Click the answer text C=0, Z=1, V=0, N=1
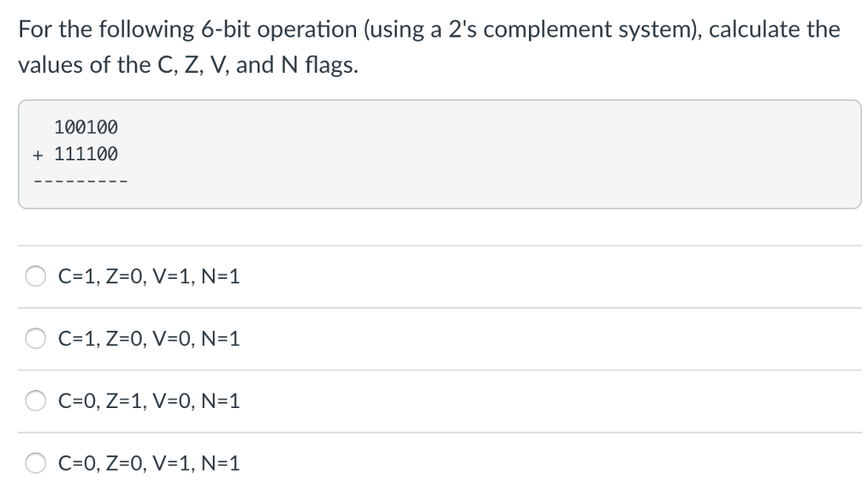The height and width of the screenshot is (503, 868). point(147,401)
